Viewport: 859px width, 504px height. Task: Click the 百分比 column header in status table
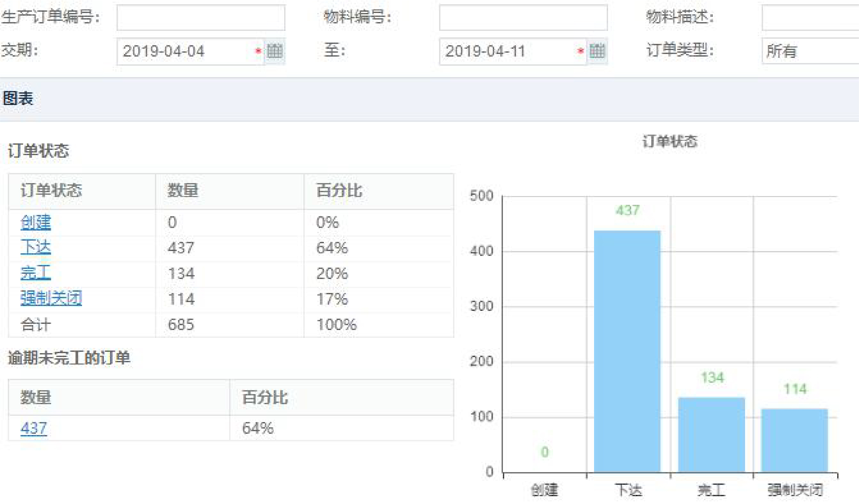[x=339, y=190]
